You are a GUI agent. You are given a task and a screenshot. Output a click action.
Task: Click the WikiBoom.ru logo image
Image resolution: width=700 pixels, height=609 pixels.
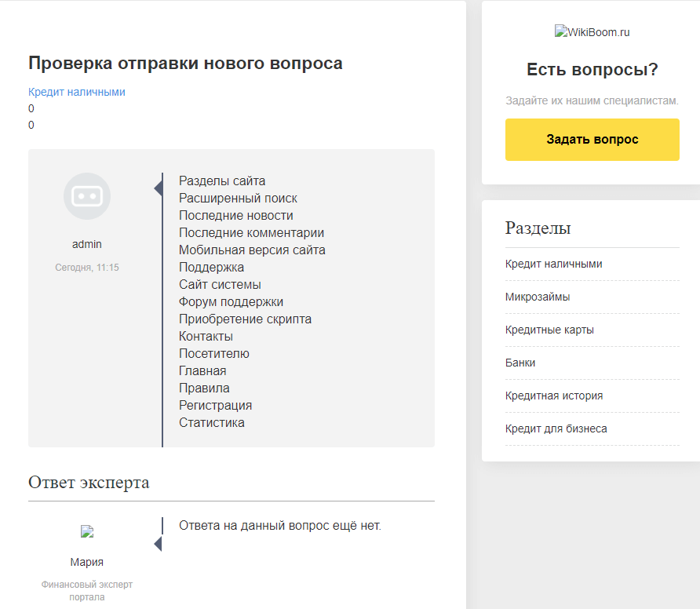[x=592, y=32]
